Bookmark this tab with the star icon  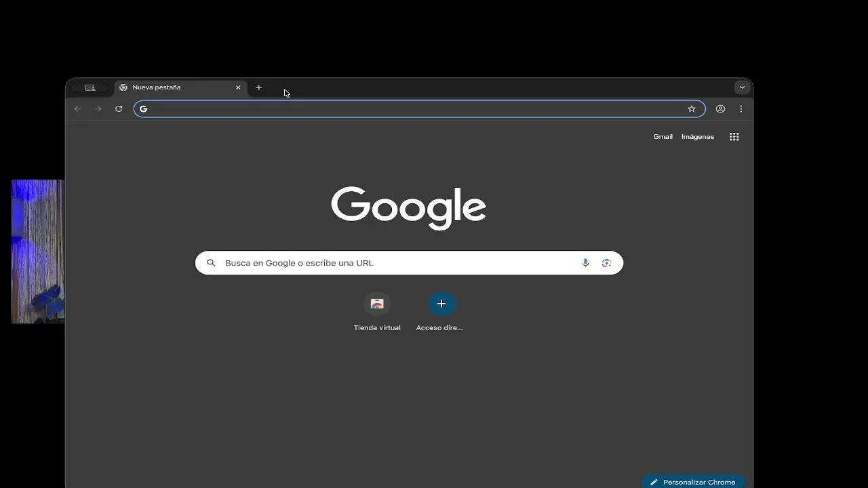[x=692, y=108]
